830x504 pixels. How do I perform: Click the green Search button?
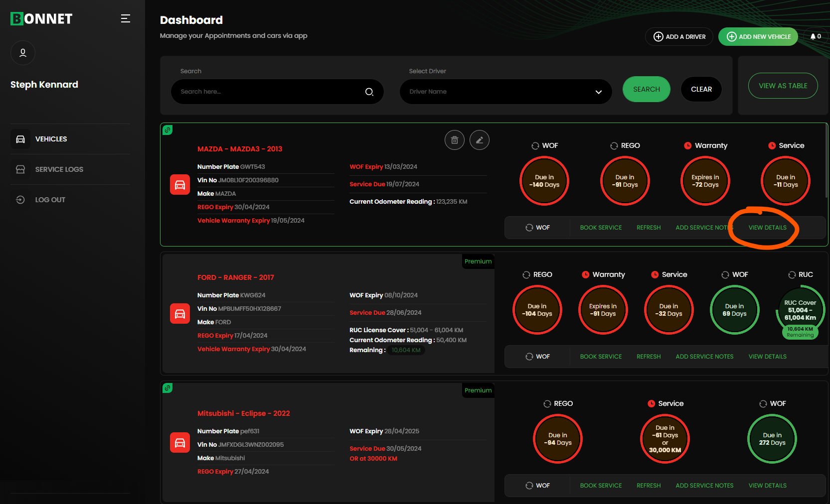[647, 89]
